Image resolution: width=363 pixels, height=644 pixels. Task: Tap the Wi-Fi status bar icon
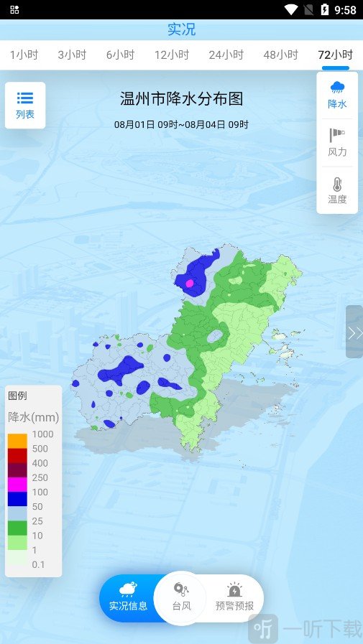click(x=291, y=9)
